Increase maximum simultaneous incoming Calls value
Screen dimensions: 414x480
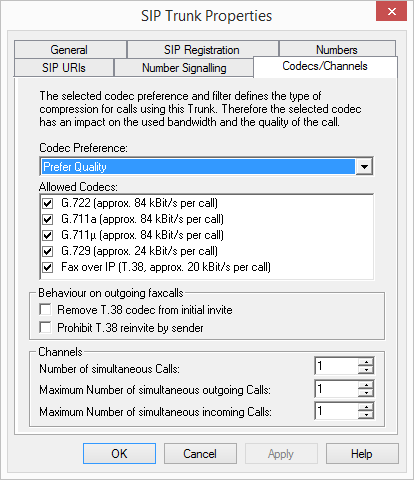coord(366,407)
